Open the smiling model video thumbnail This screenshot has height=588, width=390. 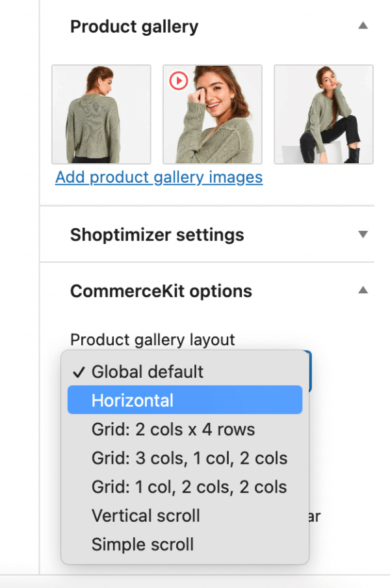point(212,114)
